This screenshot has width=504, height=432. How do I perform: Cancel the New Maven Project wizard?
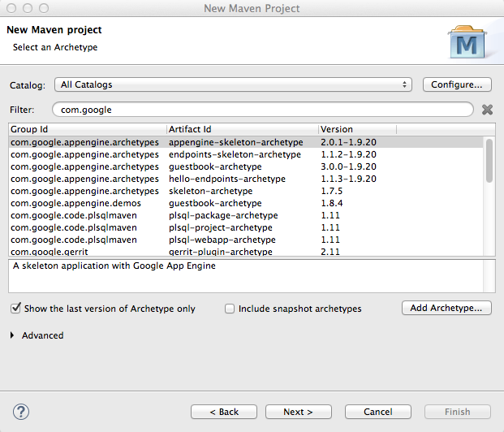pyautogui.click(x=378, y=412)
